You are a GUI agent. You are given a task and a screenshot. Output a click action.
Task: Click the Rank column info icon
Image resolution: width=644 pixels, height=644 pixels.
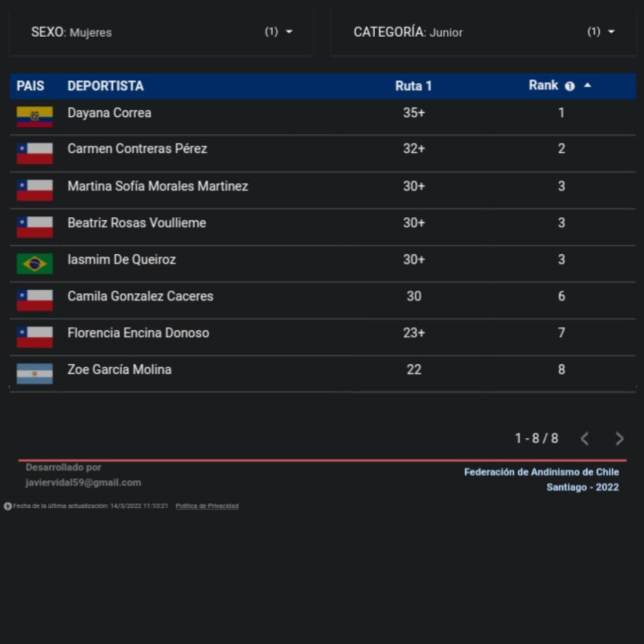click(570, 86)
